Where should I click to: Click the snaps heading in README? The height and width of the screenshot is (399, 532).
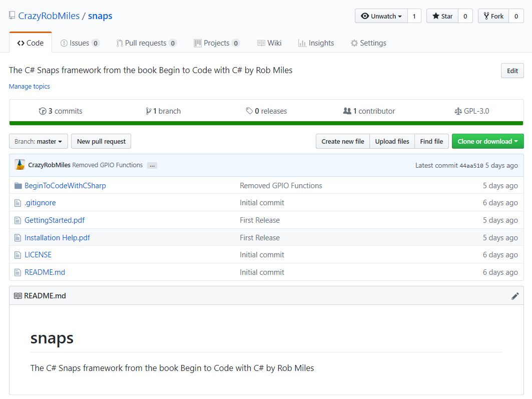coord(52,338)
